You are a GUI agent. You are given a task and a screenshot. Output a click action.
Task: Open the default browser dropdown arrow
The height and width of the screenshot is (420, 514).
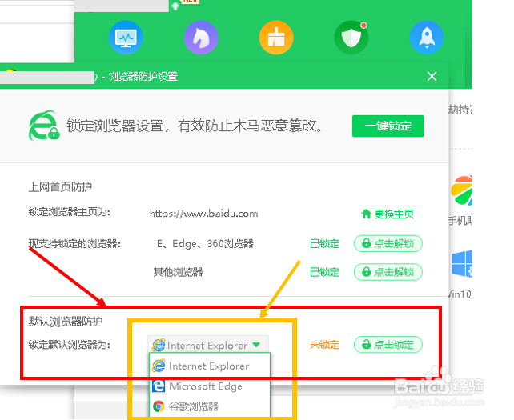point(256,345)
